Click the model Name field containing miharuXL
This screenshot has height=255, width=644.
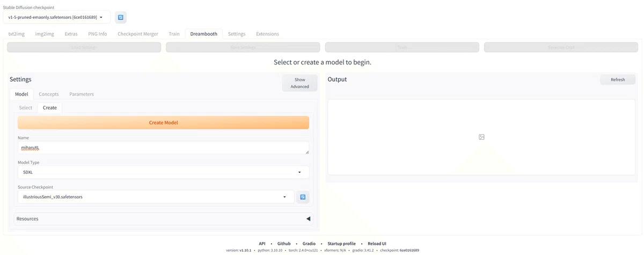coord(163,148)
